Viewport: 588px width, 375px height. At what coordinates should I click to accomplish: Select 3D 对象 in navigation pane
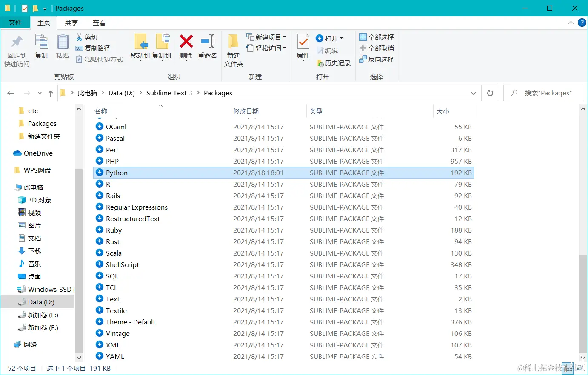click(x=34, y=200)
